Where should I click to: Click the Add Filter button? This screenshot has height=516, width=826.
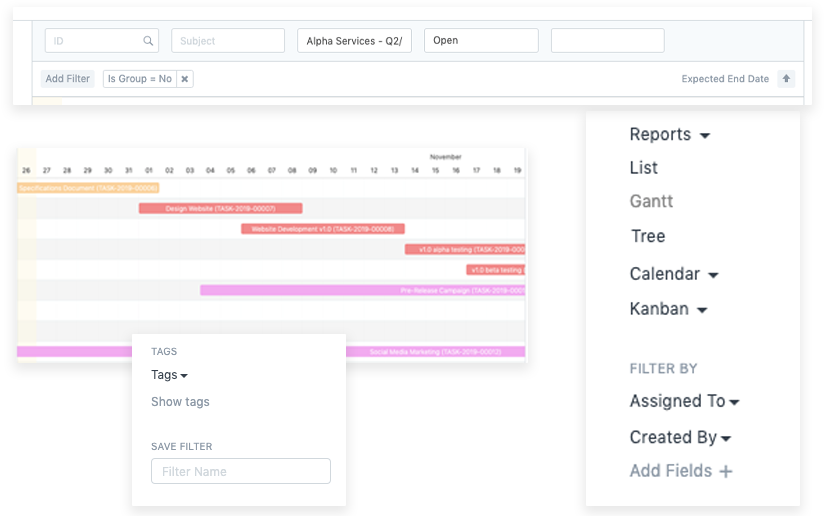(68, 79)
